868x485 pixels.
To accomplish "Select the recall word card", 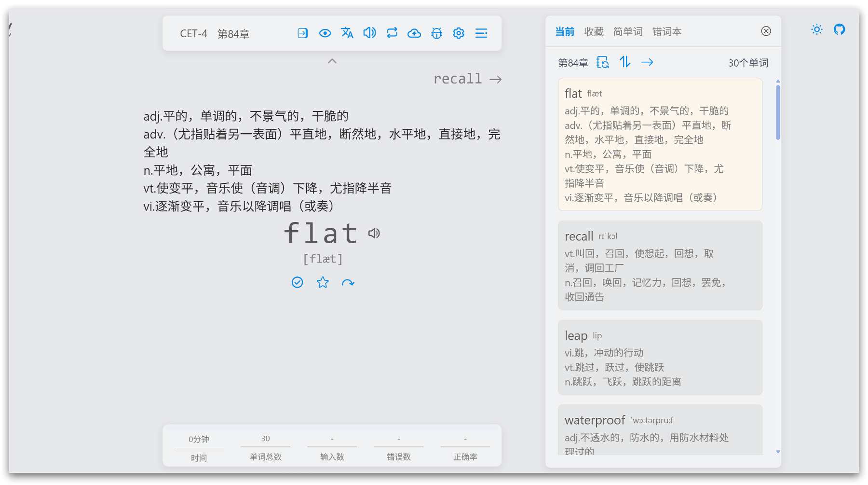I will (660, 265).
